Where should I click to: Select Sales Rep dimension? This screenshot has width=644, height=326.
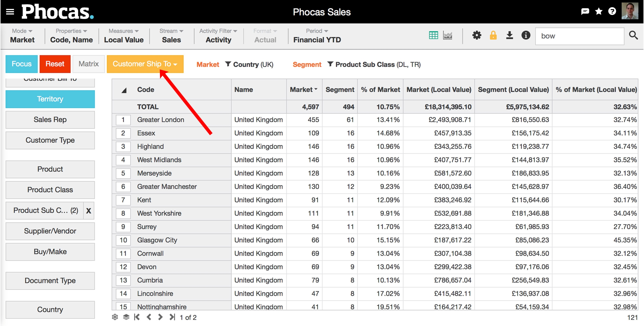pyautogui.click(x=50, y=120)
